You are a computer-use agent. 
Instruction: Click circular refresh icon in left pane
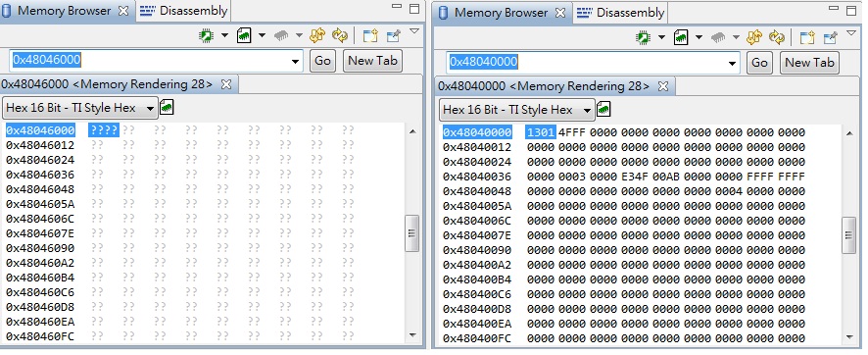(339, 36)
